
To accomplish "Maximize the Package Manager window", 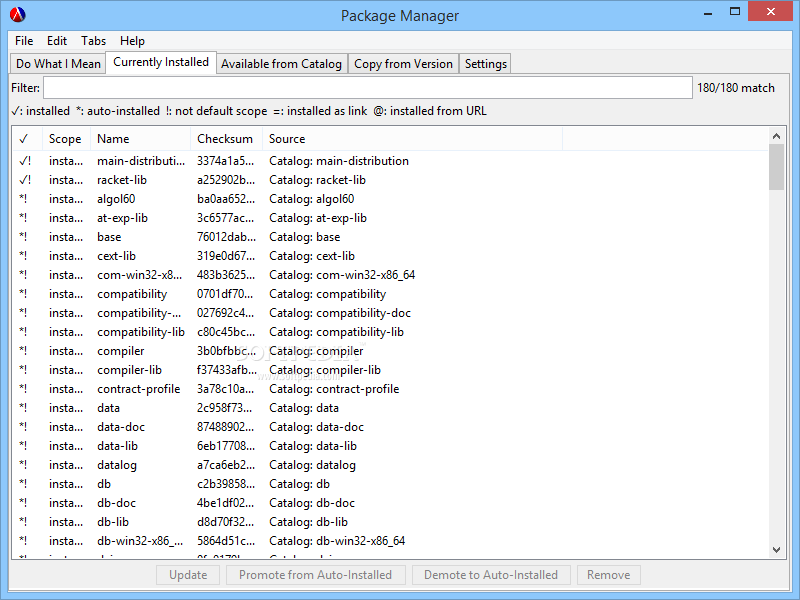I will (x=735, y=11).
